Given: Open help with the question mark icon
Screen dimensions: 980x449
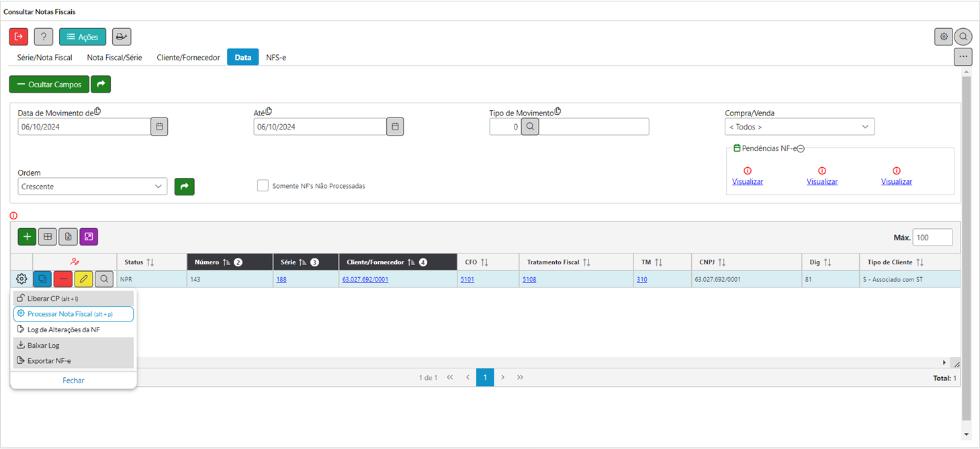Looking at the screenshot, I should click(44, 37).
